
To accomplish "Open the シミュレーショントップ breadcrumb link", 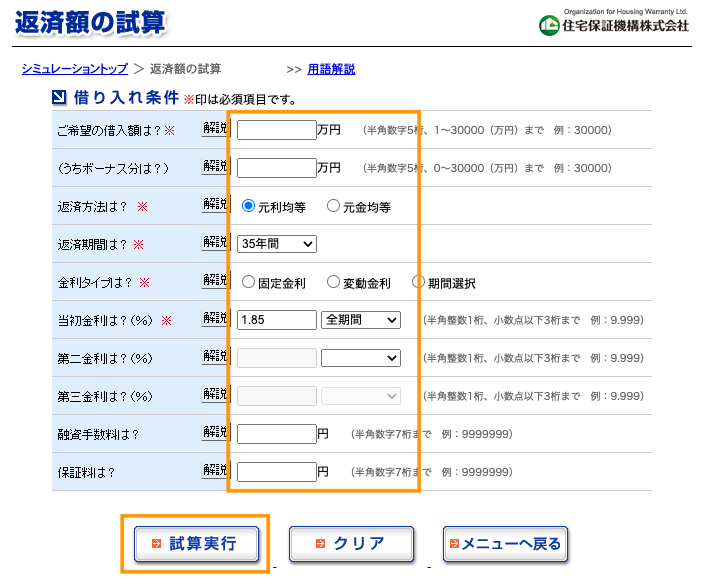I will pyautogui.click(x=75, y=69).
